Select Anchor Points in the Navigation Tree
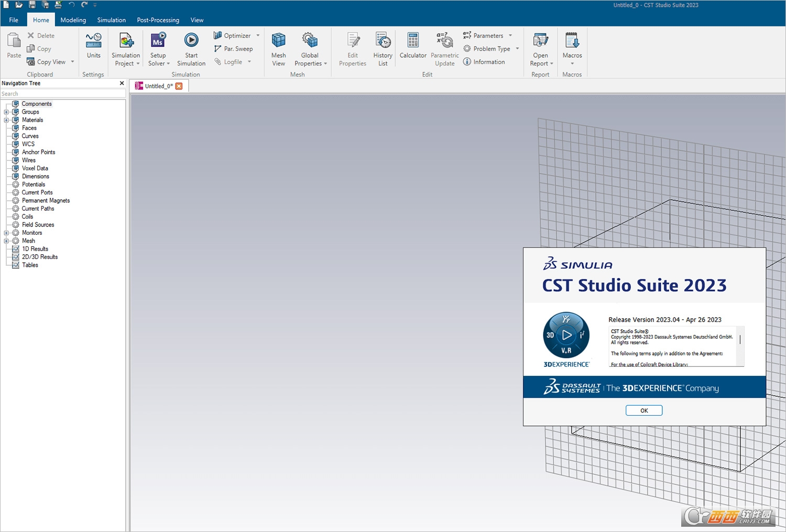 38,152
